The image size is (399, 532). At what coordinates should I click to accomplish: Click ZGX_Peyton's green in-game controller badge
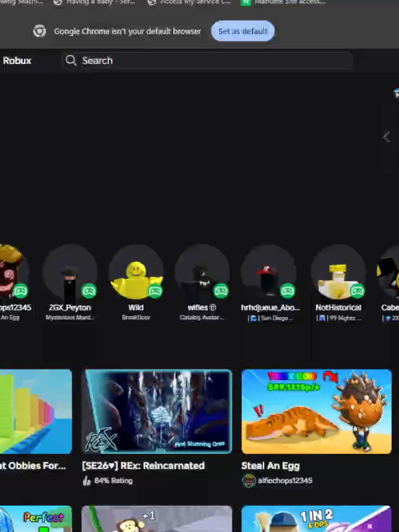(89, 291)
